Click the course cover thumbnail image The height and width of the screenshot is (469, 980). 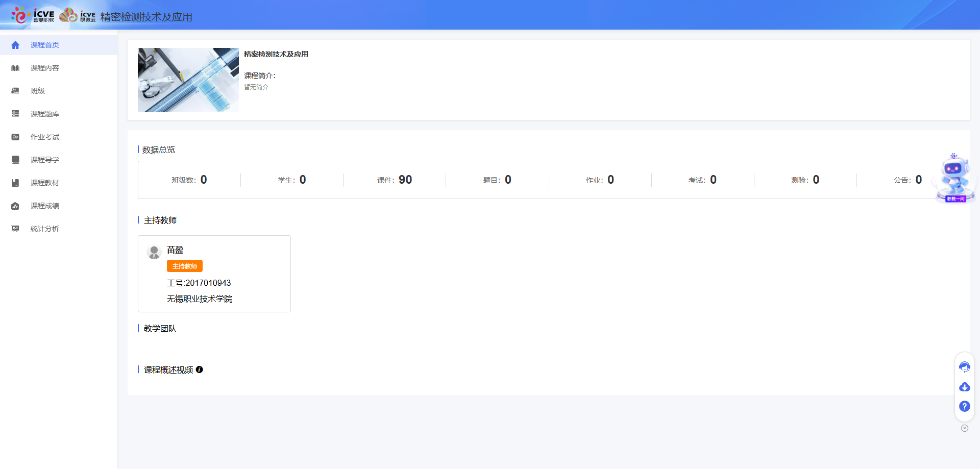click(x=188, y=80)
